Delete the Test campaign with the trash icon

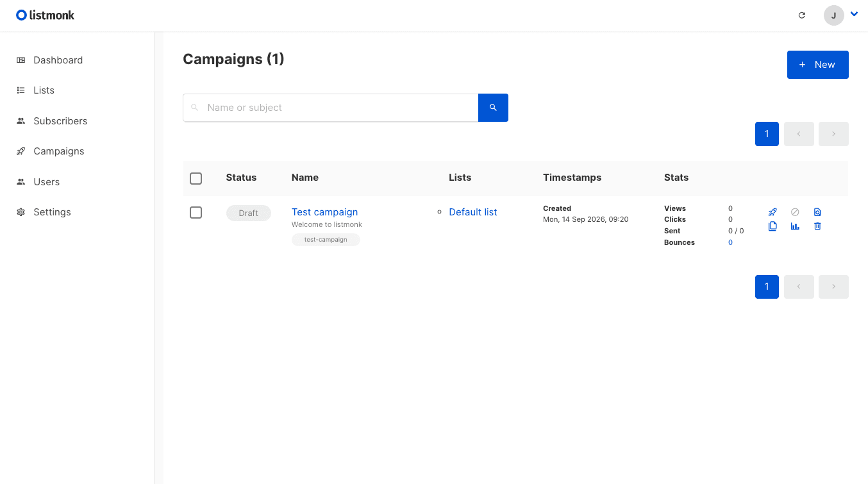pyautogui.click(x=817, y=226)
